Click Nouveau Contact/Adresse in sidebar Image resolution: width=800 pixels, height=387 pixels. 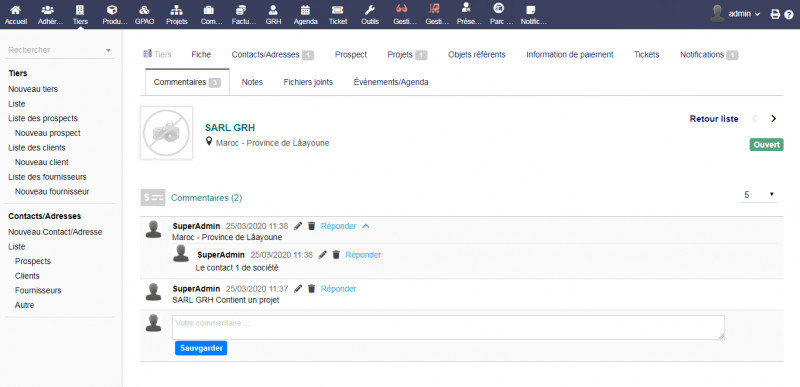coord(55,231)
